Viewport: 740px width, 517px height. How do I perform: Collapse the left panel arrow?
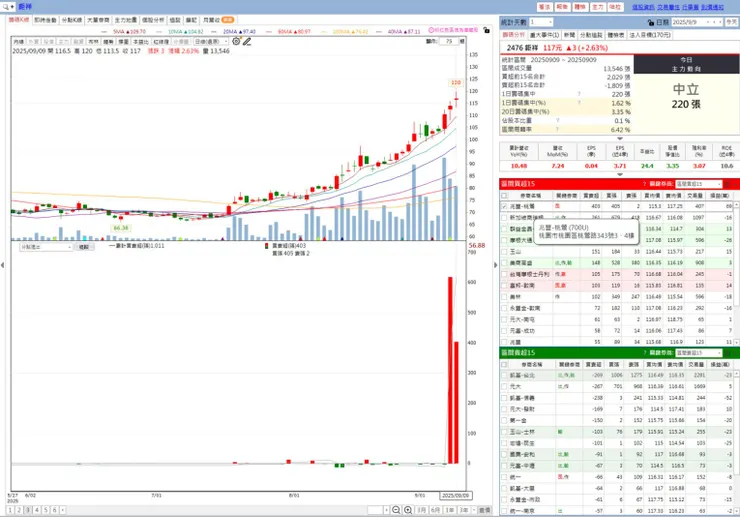[2, 265]
